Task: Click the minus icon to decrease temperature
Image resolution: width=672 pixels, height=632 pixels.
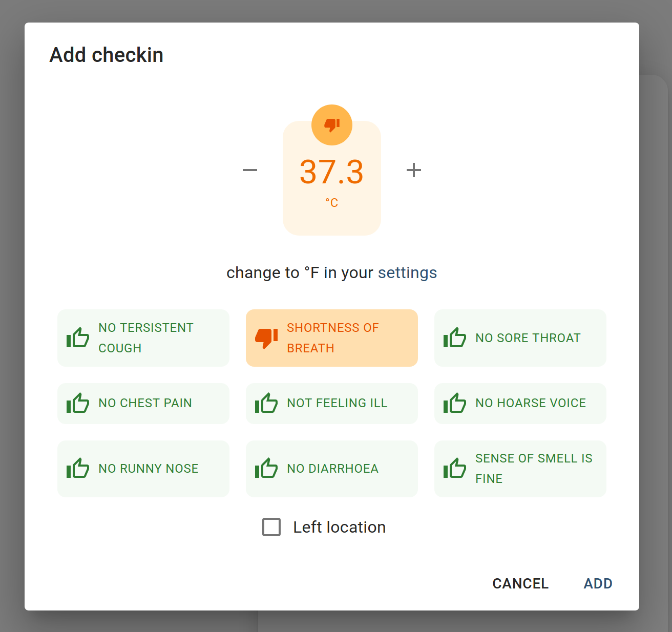Action: pyautogui.click(x=250, y=170)
